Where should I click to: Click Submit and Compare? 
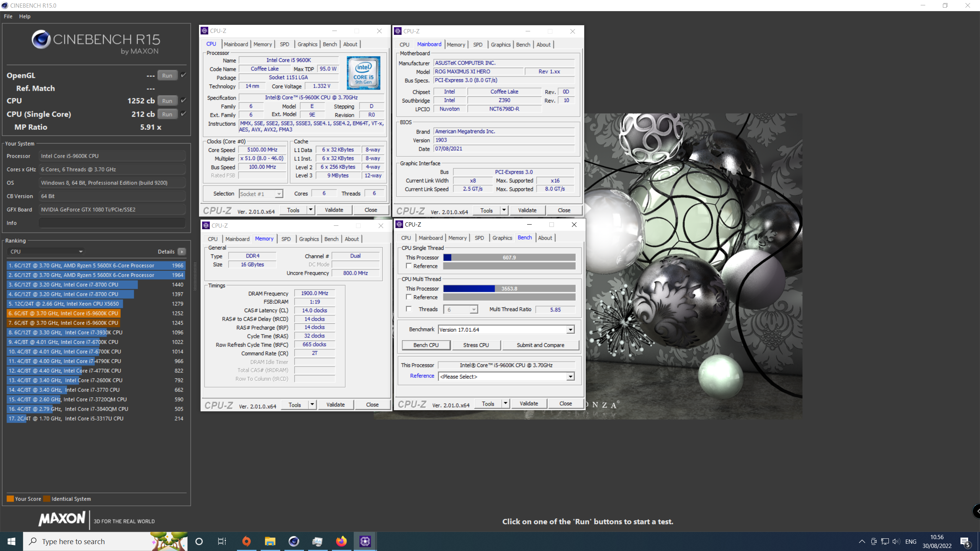pyautogui.click(x=540, y=345)
